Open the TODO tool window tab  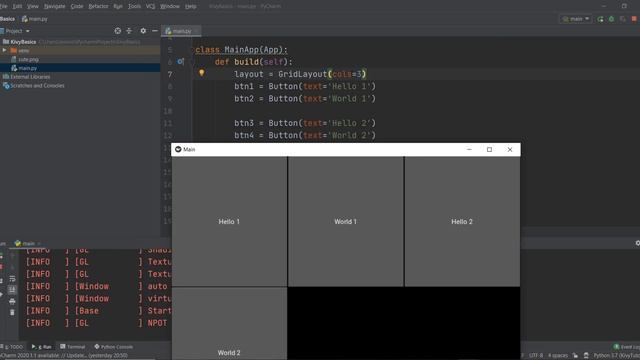coord(13,347)
